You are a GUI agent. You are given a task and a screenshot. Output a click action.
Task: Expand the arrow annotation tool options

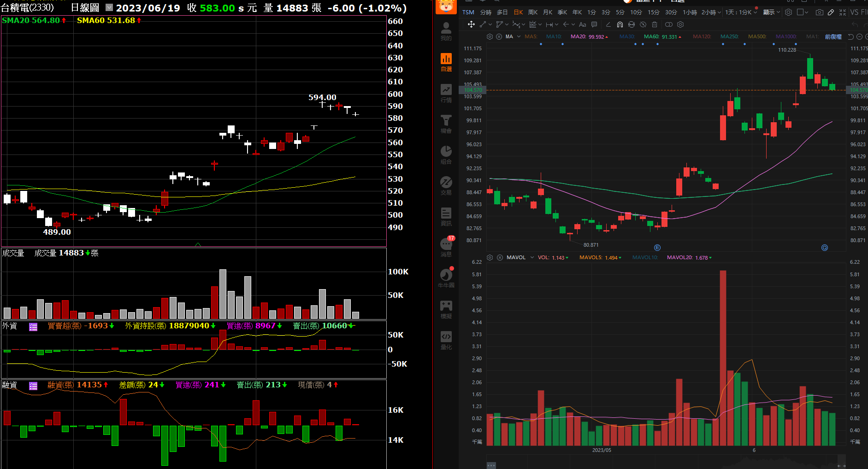[x=573, y=24]
